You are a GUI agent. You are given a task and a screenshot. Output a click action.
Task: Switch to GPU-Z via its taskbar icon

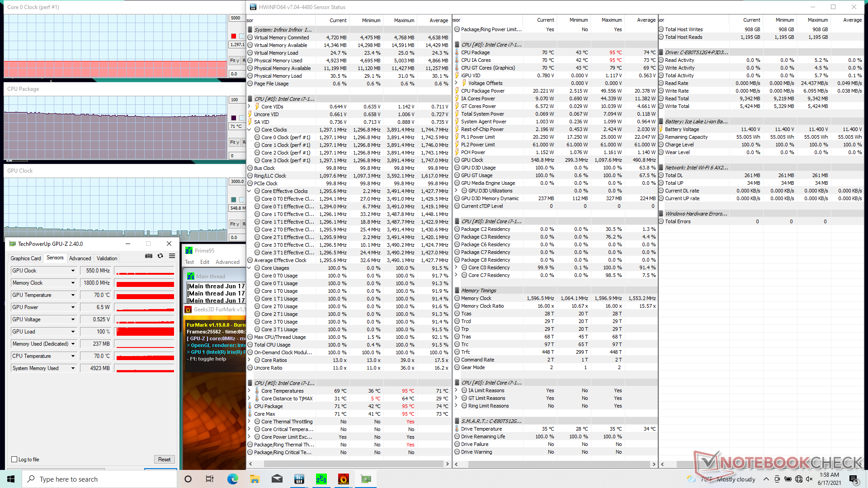tap(366, 479)
